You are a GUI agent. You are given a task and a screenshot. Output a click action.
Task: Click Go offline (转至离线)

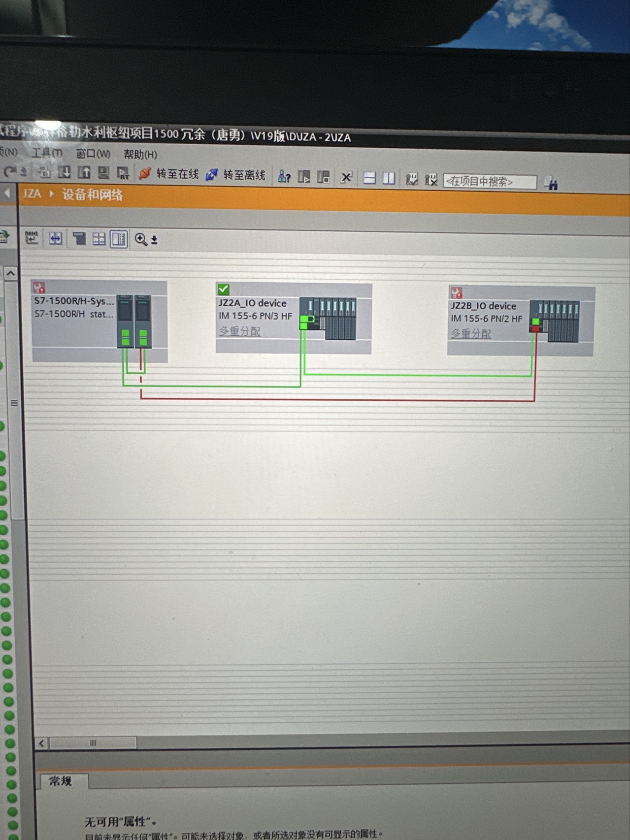click(235, 175)
